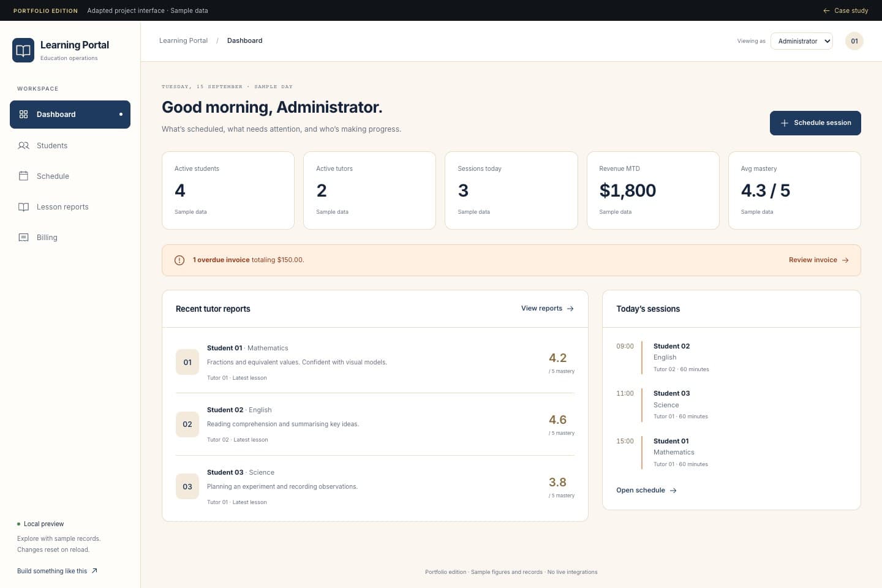Click the plus icon in the Schedule session button
This screenshot has height=588, width=882.
pyautogui.click(x=784, y=123)
